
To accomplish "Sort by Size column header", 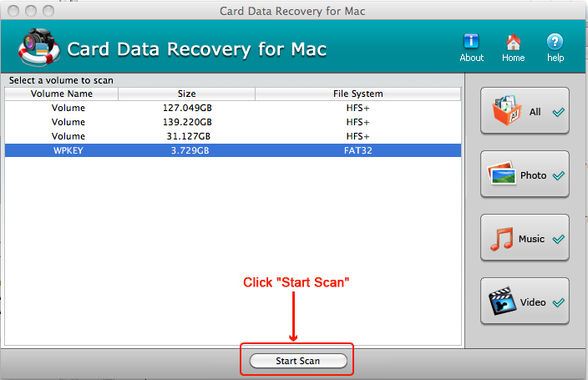I will pyautogui.click(x=187, y=94).
